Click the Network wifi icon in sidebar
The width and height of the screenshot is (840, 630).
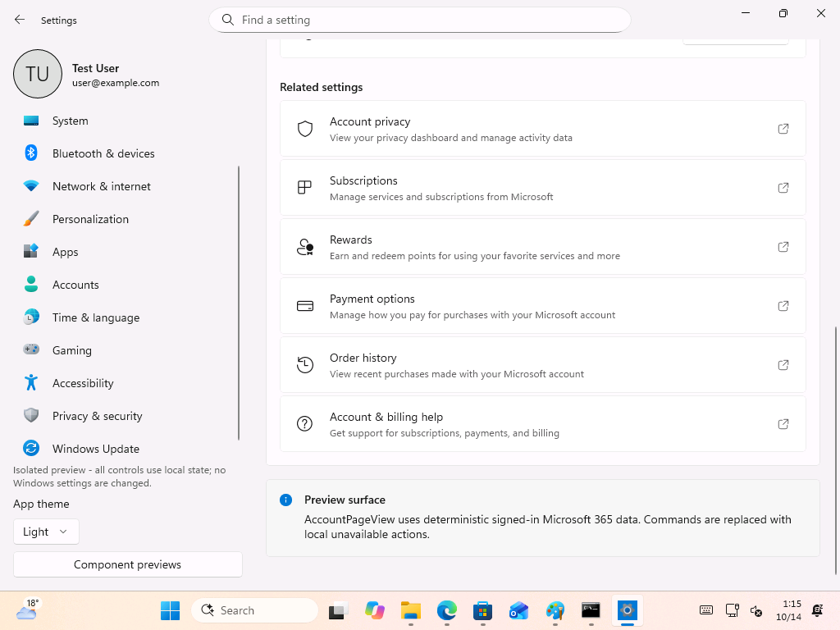click(31, 186)
